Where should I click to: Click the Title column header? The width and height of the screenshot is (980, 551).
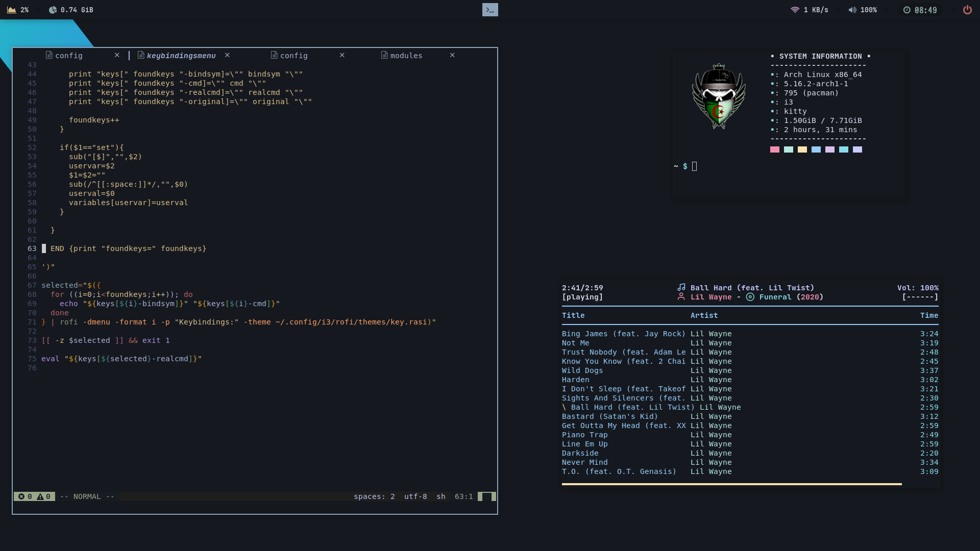coord(573,315)
